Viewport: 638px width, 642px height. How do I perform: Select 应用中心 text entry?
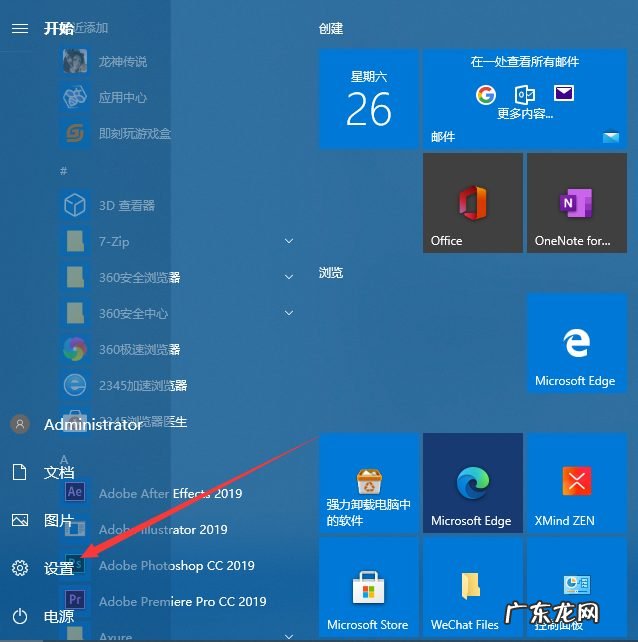coord(123,97)
